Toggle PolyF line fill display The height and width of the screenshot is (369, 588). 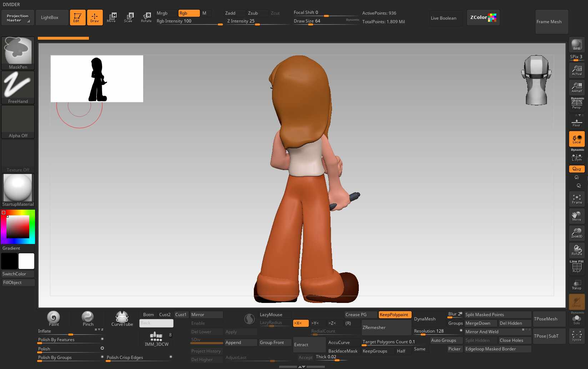[x=577, y=267]
